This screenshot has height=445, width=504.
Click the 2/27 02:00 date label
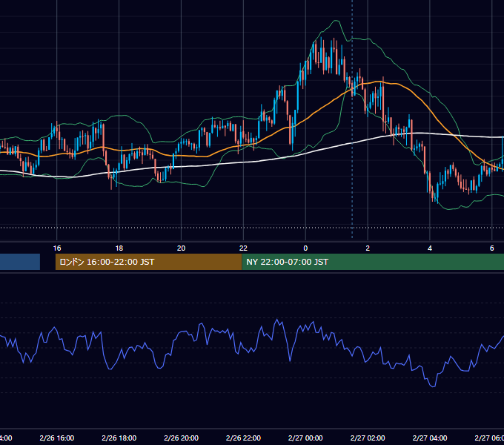(x=368, y=438)
